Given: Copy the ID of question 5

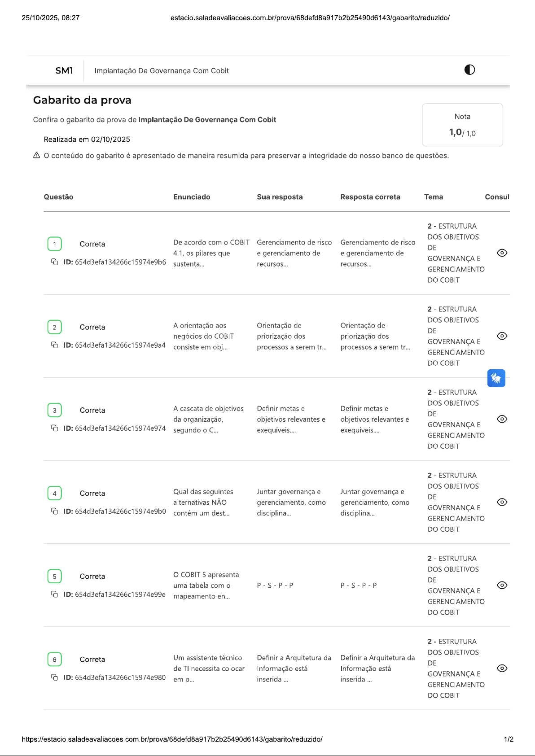Looking at the screenshot, I should pyautogui.click(x=55, y=594).
